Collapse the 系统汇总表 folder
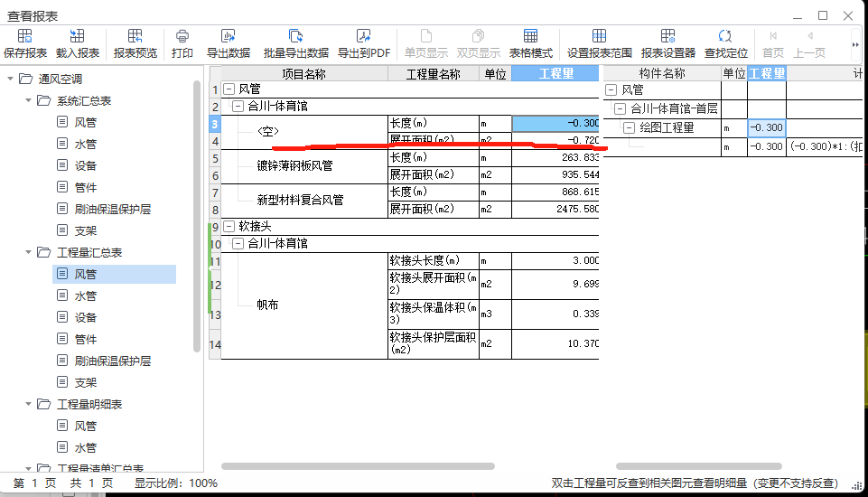This screenshot has height=497, width=868. [28, 100]
